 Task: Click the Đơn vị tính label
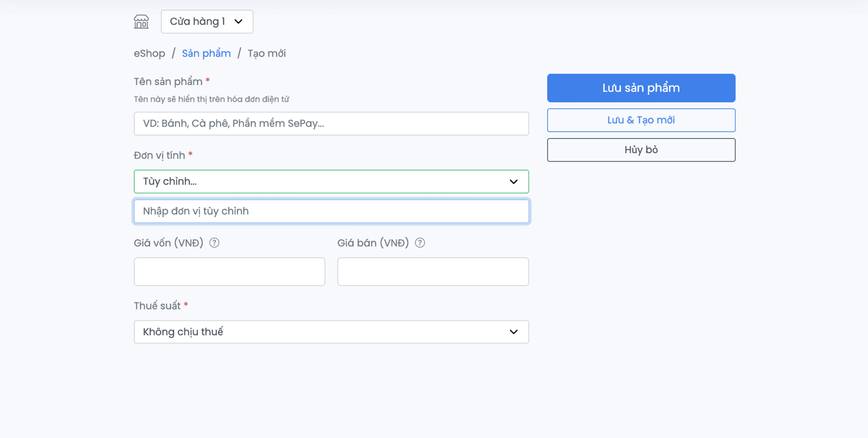click(x=159, y=156)
